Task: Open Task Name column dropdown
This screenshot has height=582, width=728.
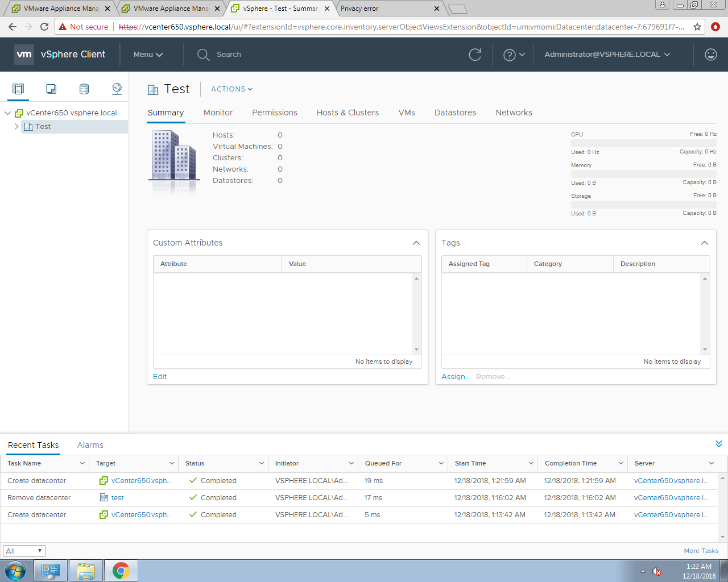Action: (82, 464)
